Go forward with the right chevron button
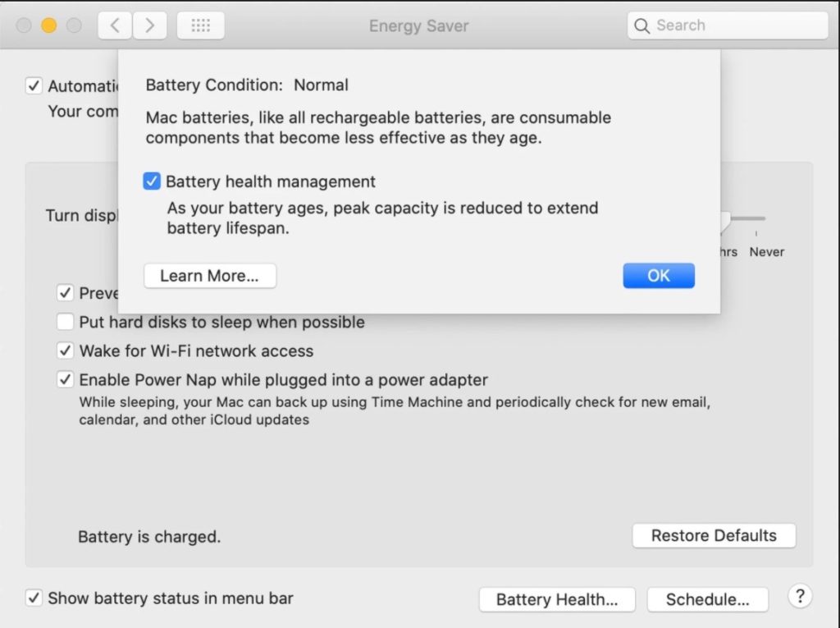Viewport: 840px width, 628px height. (x=149, y=25)
